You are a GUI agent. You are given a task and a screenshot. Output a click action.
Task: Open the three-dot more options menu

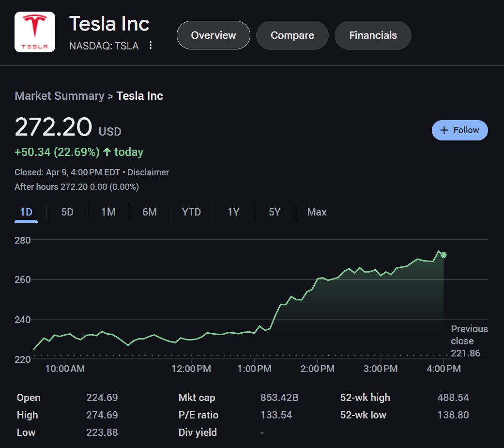coord(151,46)
